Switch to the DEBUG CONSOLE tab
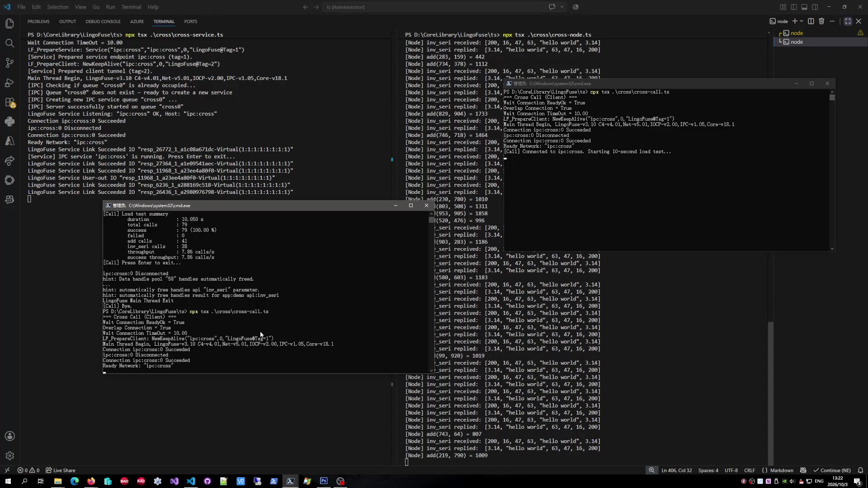 click(x=103, y=22)
